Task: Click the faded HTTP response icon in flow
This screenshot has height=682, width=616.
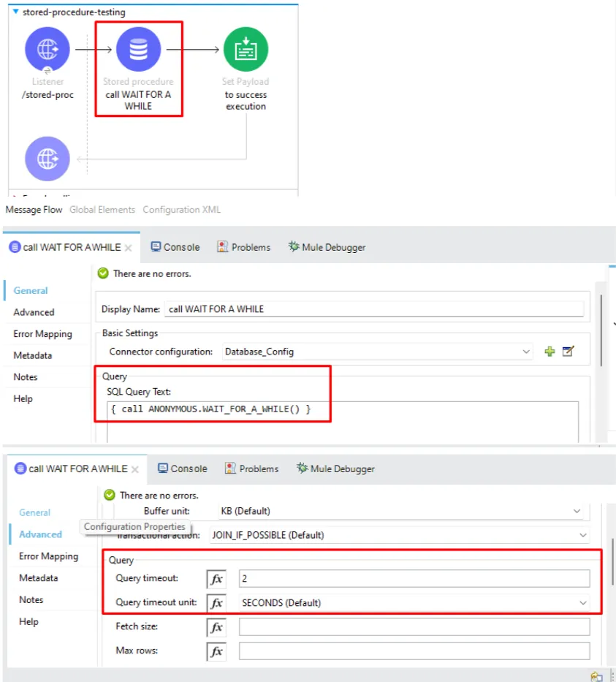Action: coord(47,159)
